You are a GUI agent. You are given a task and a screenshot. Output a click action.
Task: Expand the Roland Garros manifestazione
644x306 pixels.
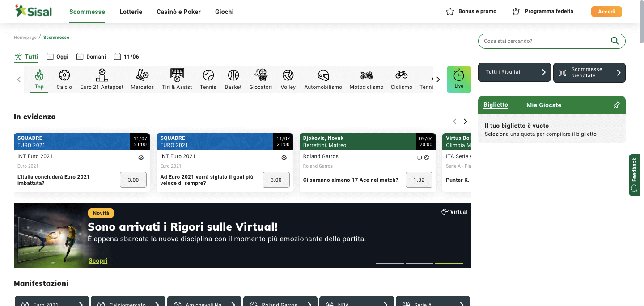[x=280, y=301]
